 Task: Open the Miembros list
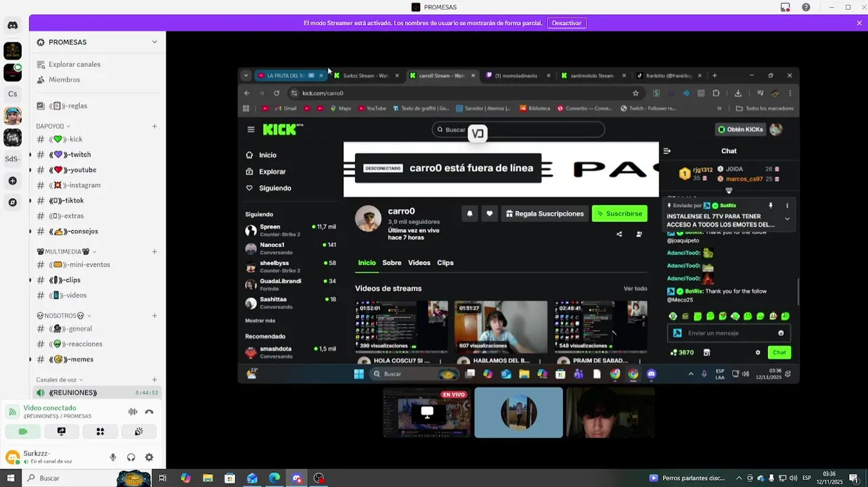point(97,80)
